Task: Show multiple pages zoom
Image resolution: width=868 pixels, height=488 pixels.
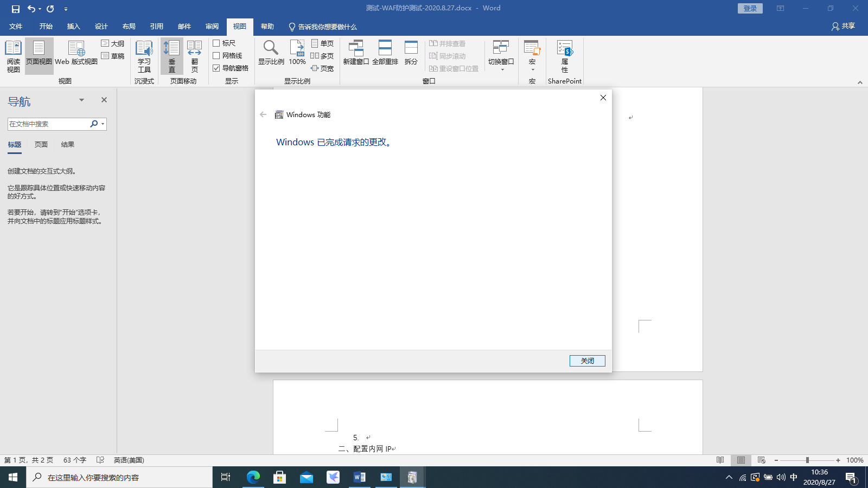Action: [322, 56]
